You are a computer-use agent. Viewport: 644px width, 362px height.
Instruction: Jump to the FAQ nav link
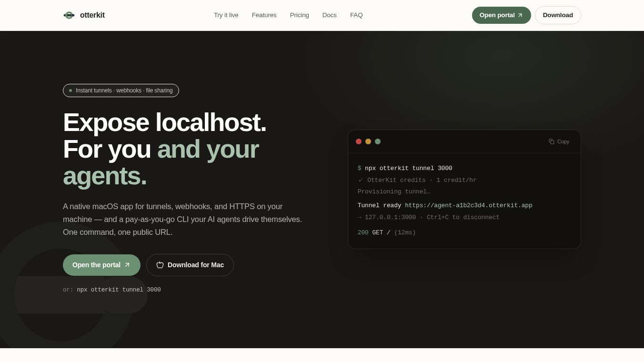pyautogui.click(x=356, y=15)
